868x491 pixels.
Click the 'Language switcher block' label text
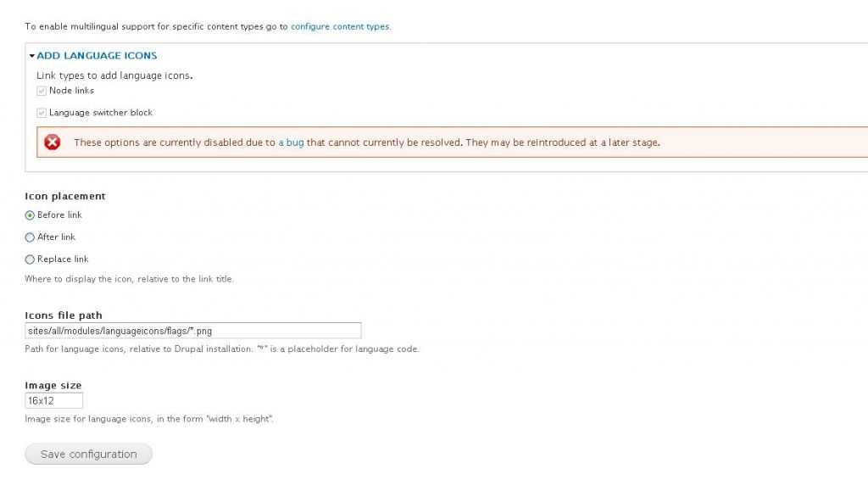click(101, 113)
